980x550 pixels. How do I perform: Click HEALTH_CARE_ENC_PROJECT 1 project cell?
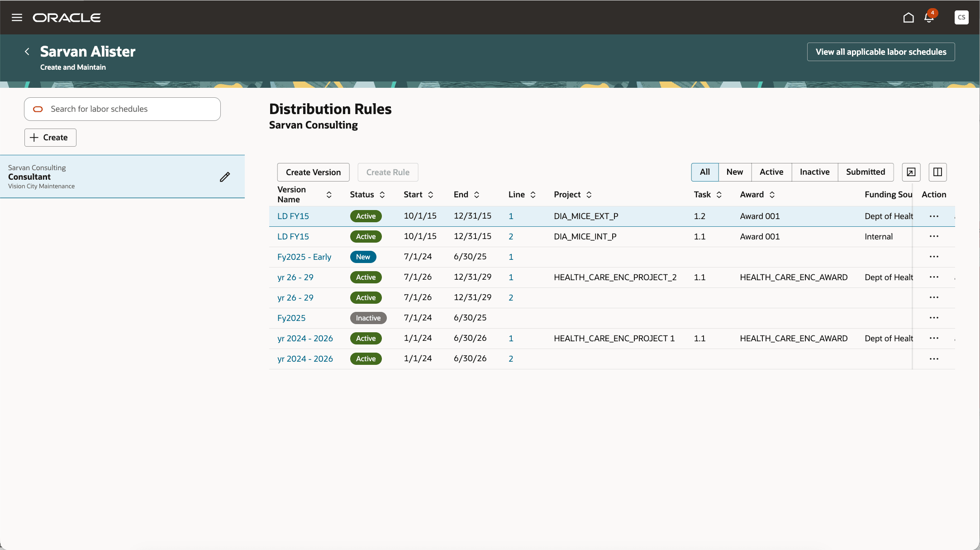614,339
